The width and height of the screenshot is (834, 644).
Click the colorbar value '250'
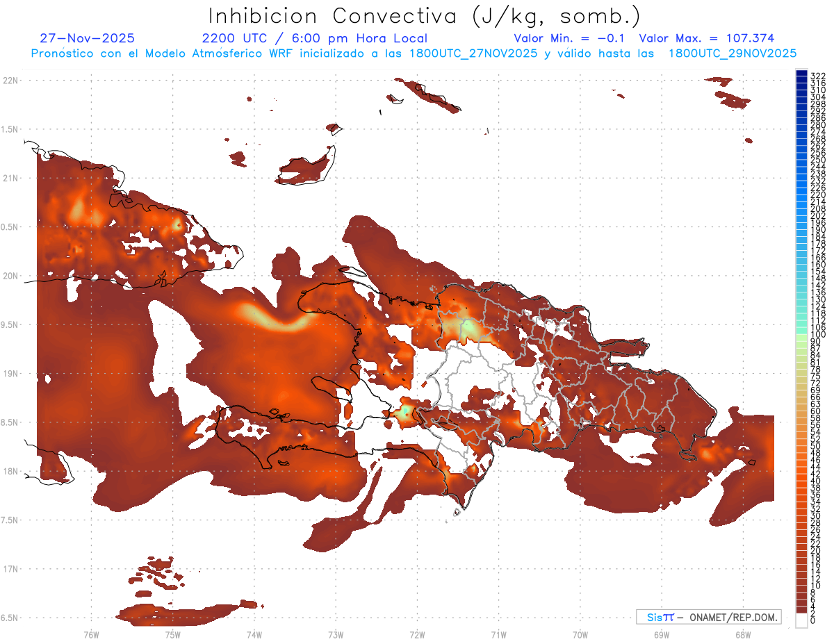[x=817, y=160]
